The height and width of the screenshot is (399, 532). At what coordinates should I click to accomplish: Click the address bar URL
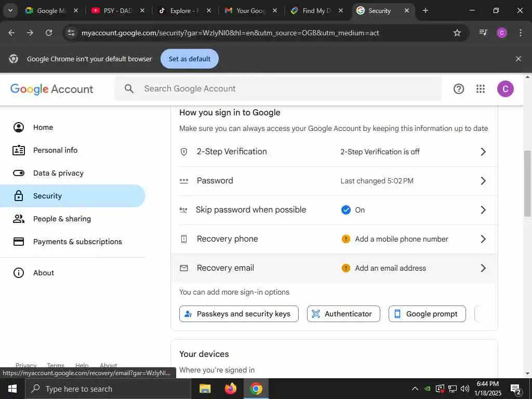pyautogui.click(x=230, y=33)
